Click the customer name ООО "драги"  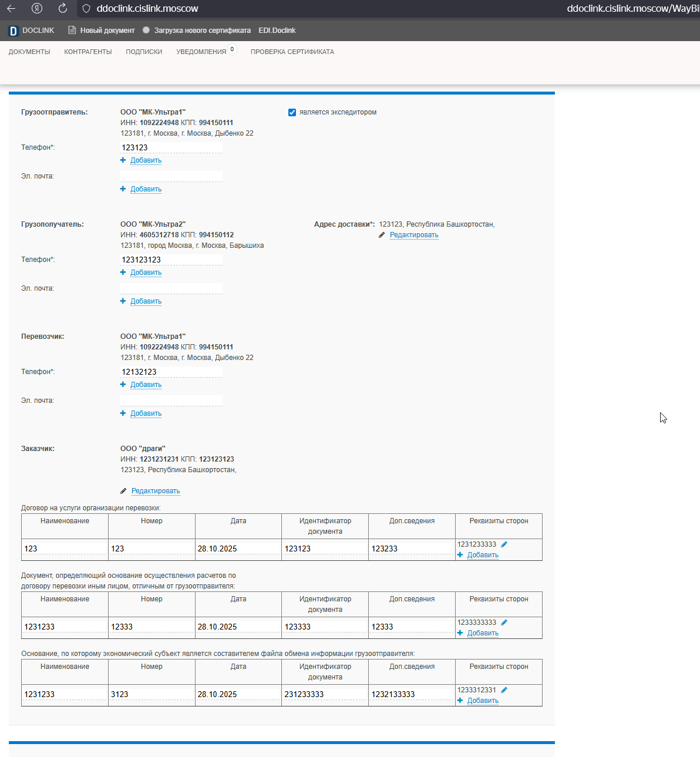pyautogui.click(x=143, y=449)
